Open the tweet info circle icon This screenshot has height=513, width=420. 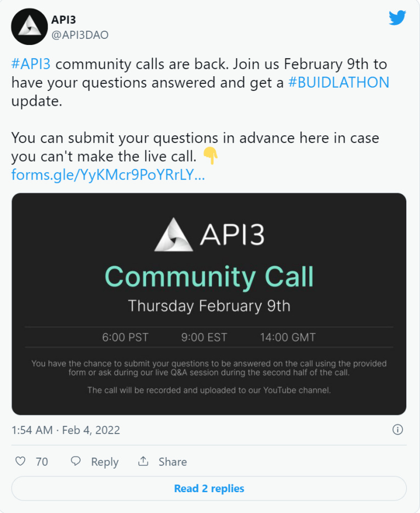(x=398, y=430)
